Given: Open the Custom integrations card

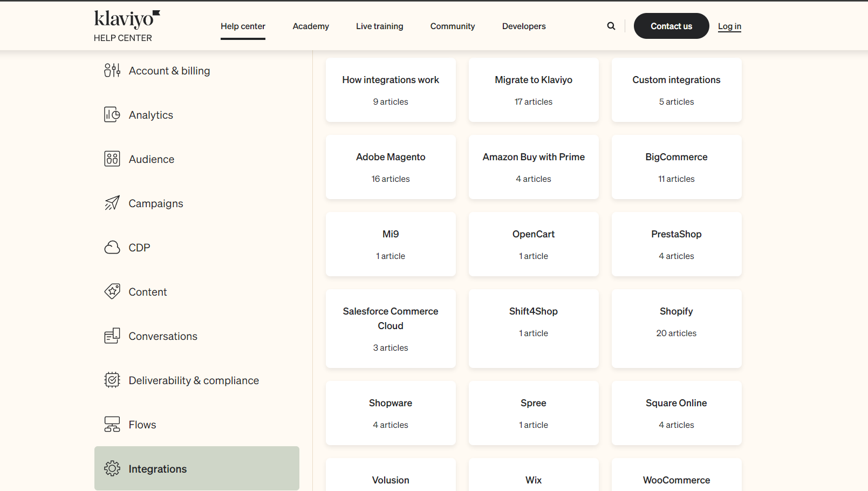Looking at the screenshot, I should coord(676,90).
